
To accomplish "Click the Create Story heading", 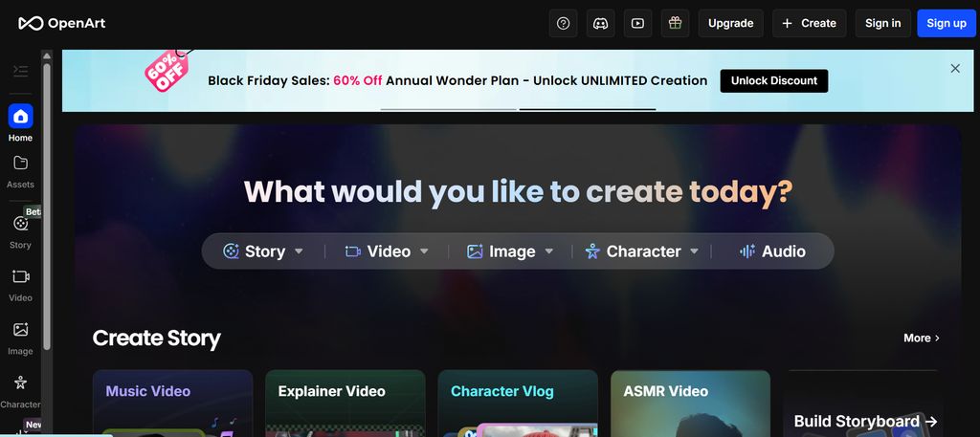I will pos(156,338).
